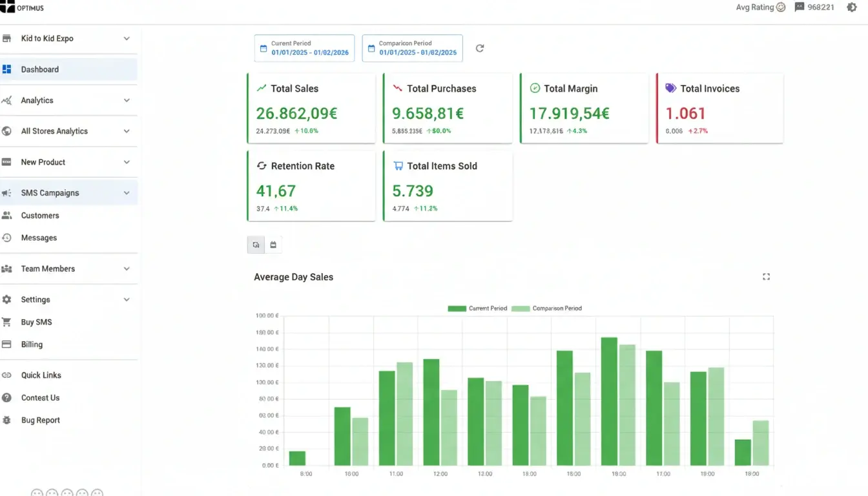Click the Total Invoices tag icon
This screenshot has height=496, width=868.
pyautogui.click(x=670, y=88)
